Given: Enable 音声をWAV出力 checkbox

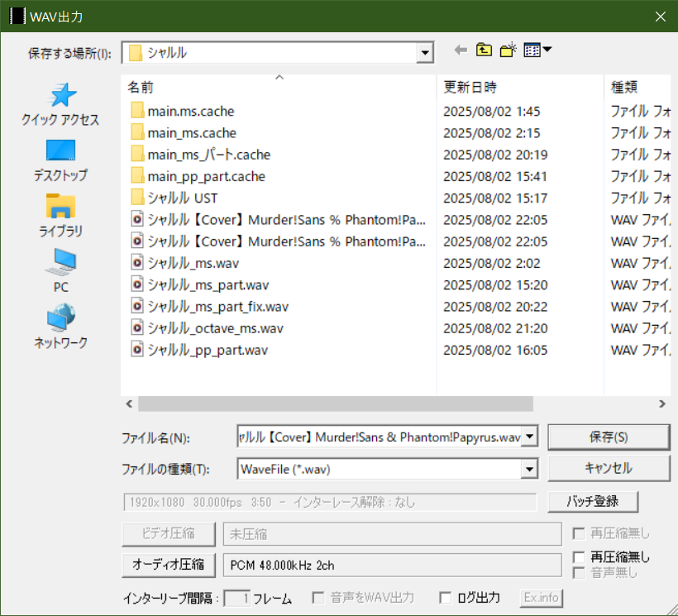Looking at the screenshot, I should 318,598.
